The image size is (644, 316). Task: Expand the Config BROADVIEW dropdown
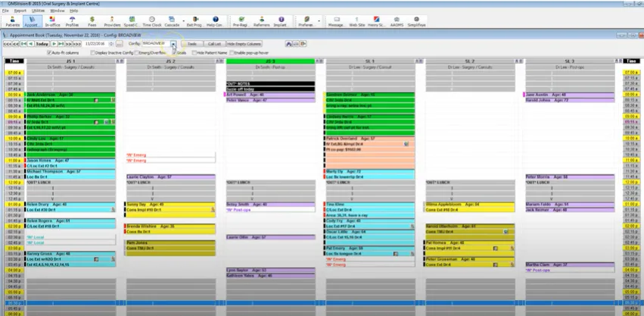click(174, 44)
